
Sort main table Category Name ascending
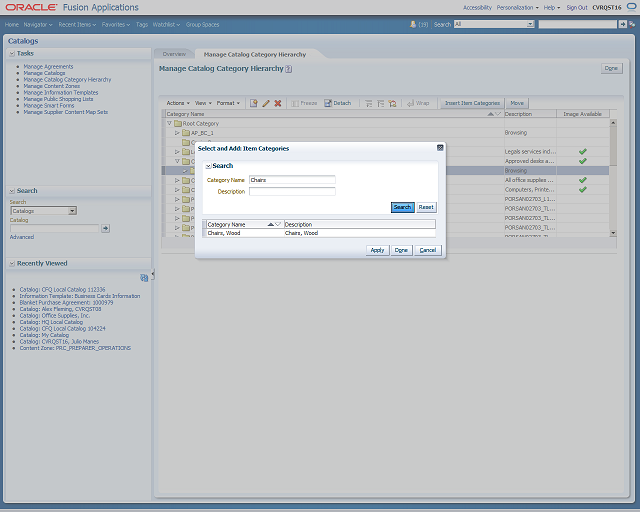pyautogui.click(x=491, y=114)
